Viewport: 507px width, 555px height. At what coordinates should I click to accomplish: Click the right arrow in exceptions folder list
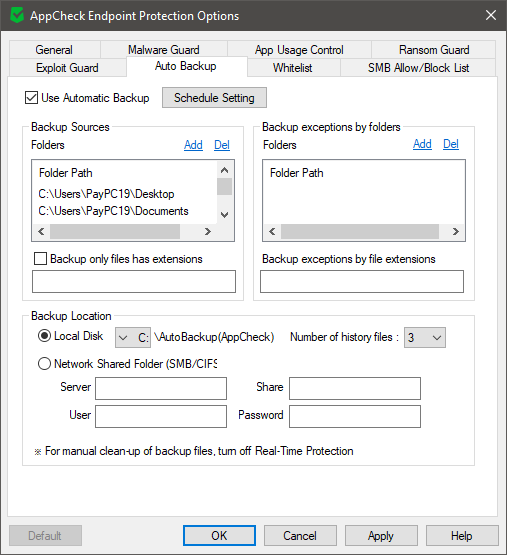coord(456,231)
